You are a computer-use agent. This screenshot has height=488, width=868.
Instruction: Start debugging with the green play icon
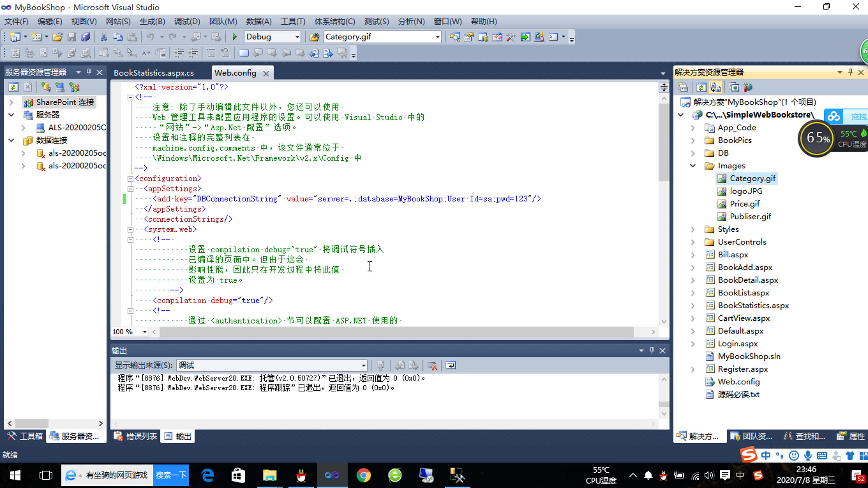[235, 37]
